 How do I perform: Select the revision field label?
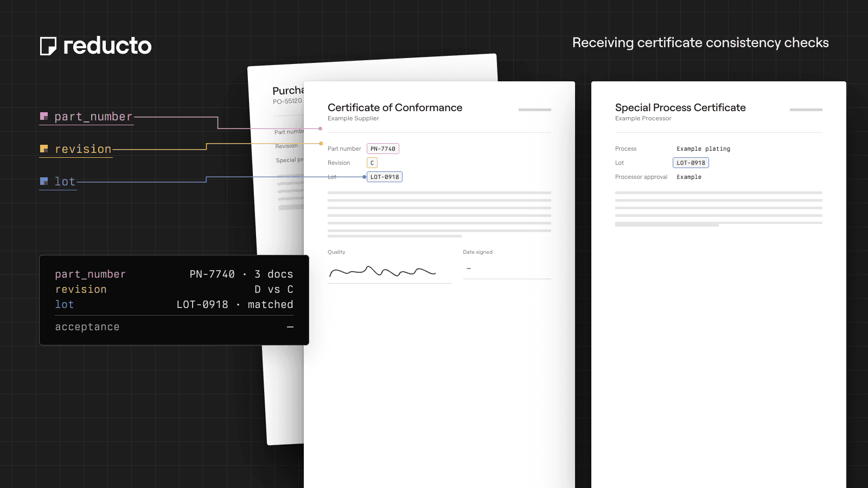coord(83,149)
